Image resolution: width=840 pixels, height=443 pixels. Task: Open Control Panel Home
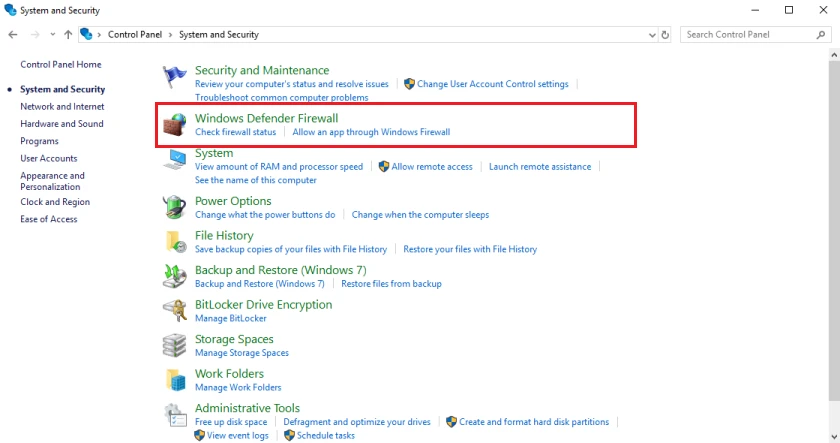(x=61, y=64)
